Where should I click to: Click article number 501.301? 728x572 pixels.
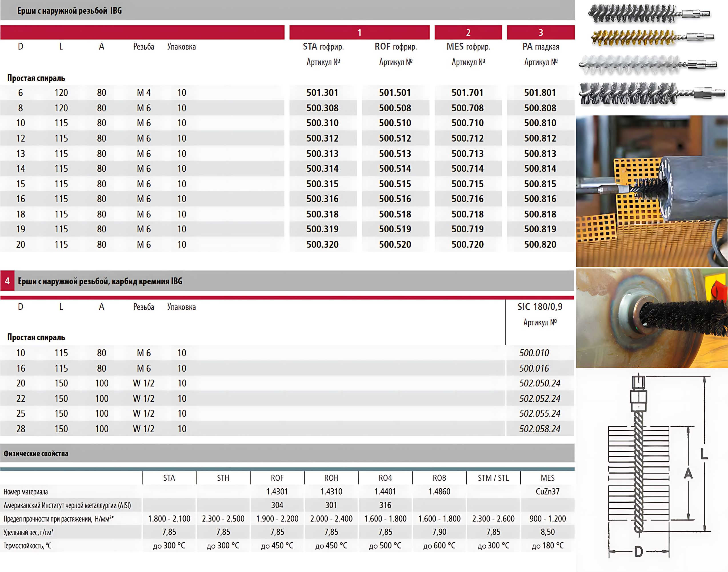(x=323, y=92)
